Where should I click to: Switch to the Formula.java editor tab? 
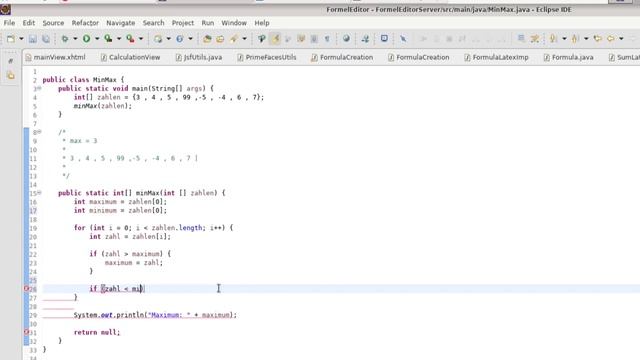pos(569,58)
